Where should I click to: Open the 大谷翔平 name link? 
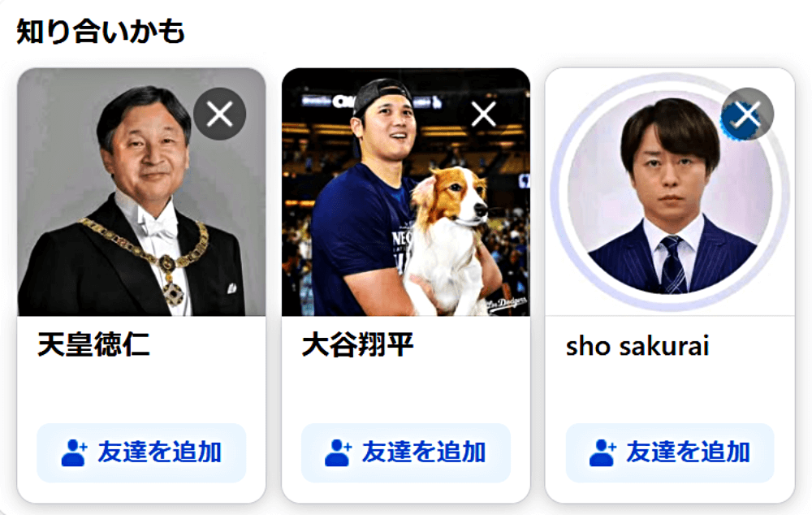(358, 344)
